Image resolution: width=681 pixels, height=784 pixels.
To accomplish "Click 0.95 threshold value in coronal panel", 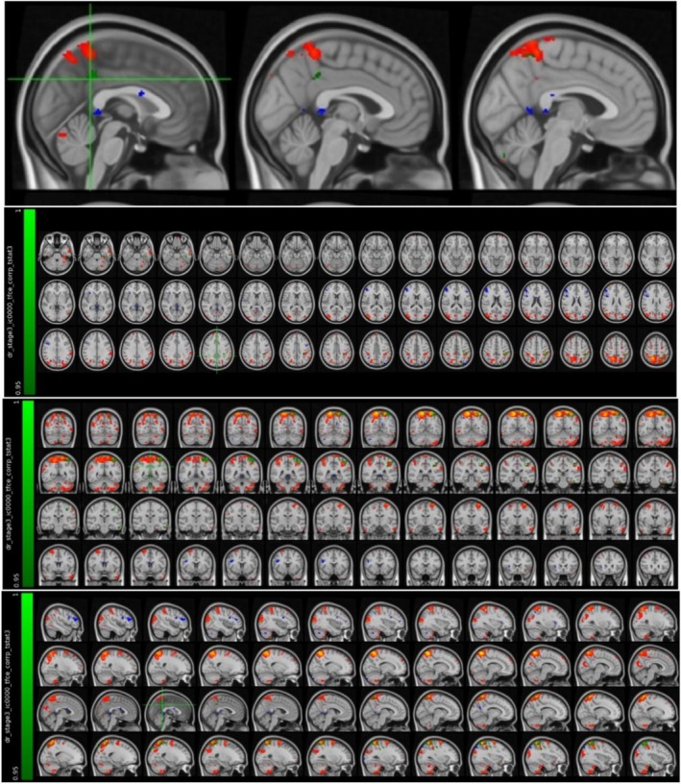I will pos(17,579).
